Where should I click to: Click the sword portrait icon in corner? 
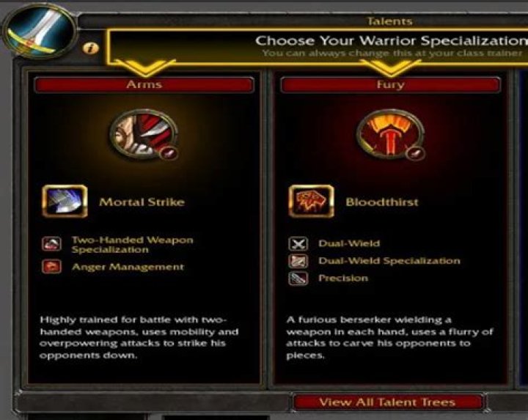click(x=37, y=32)
